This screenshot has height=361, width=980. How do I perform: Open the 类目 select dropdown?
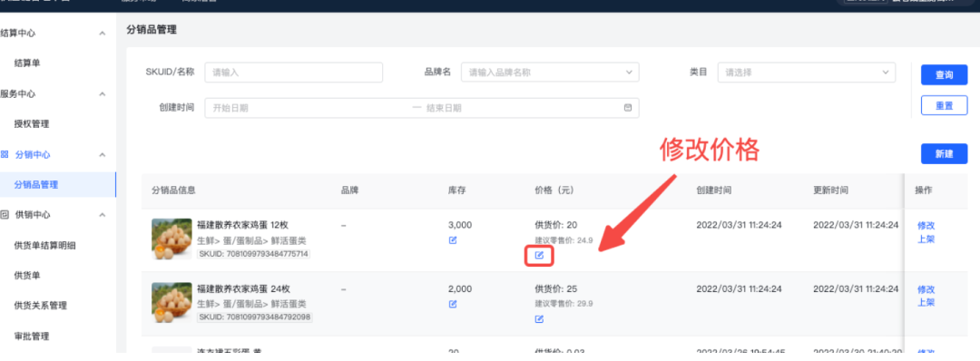click(x=807, y=73)
